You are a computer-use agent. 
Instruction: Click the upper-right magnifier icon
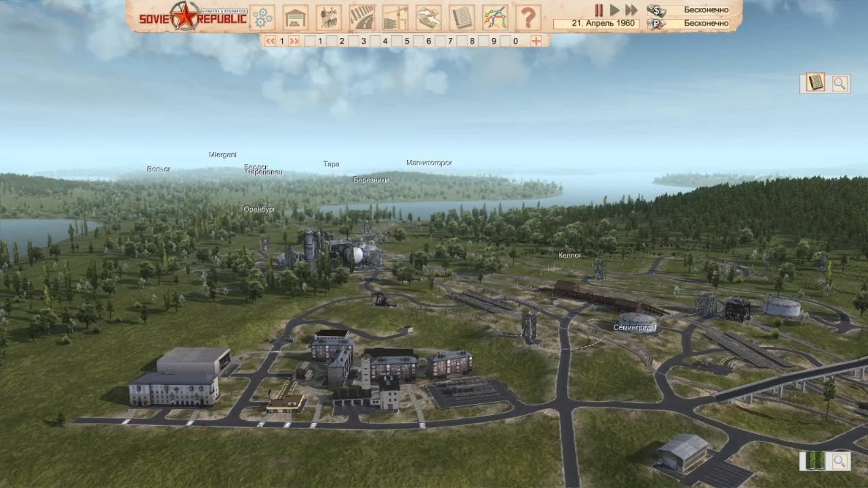click(840, 83)
